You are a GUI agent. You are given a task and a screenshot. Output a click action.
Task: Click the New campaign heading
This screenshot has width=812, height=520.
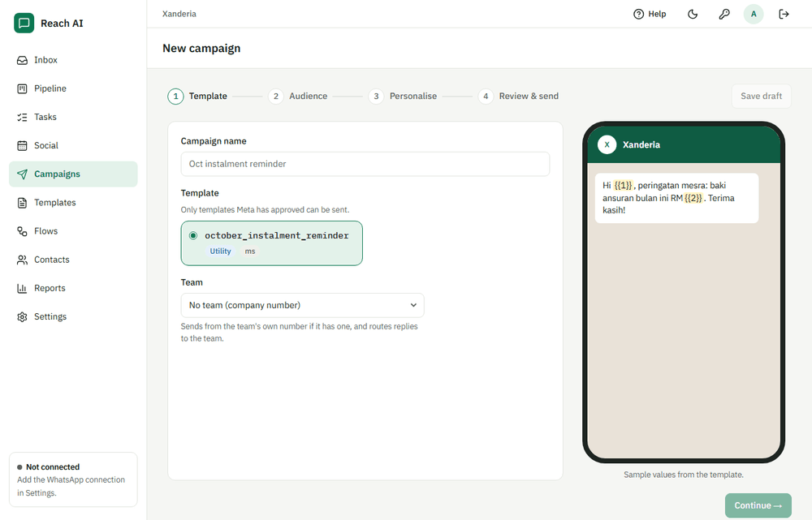point(201,48)
